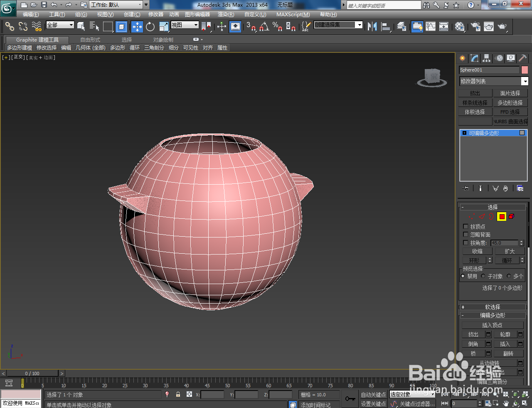Image resolution: width=532 pixels, height=408 pixels.
Task: Toggle the selection lock padlock icon
Action: click(178, 394)
